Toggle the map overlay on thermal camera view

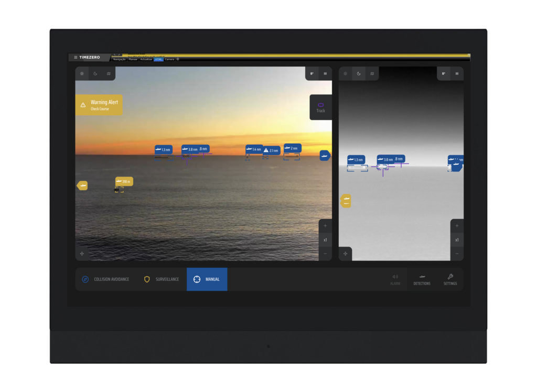click(x=372, y=73)
